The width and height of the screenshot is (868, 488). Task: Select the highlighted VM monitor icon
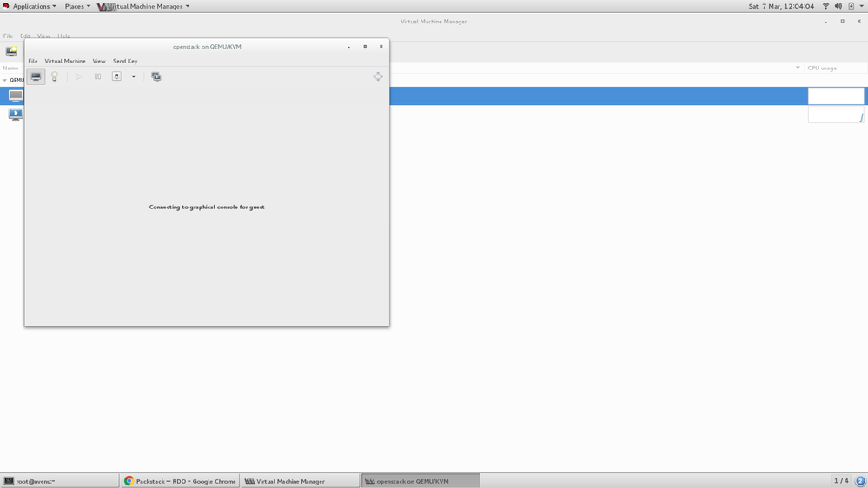click(16, 96)
